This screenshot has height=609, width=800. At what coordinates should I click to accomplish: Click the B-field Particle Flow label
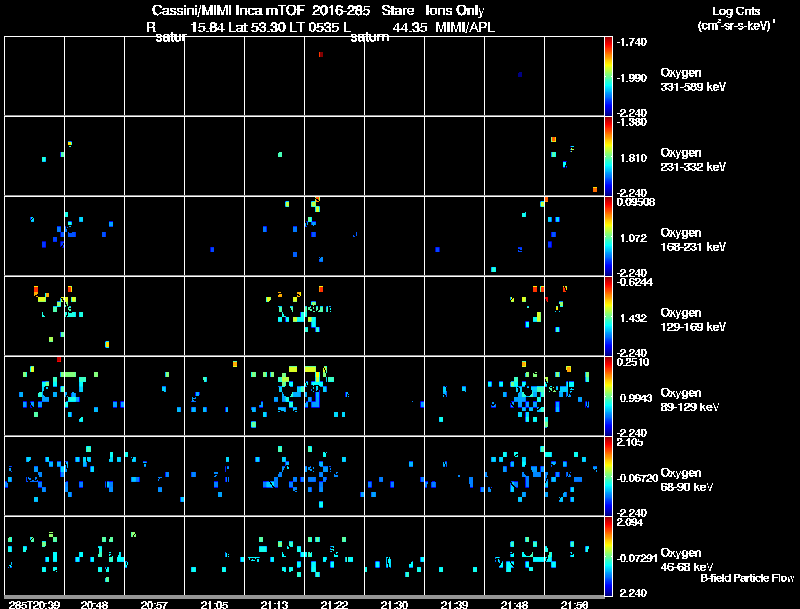(x=747, y=578)
